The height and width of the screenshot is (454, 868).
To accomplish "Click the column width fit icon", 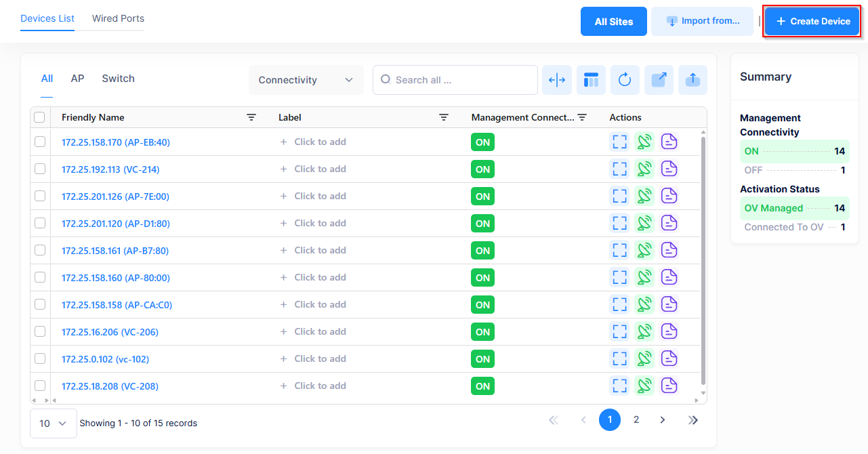I will (557, 80).
